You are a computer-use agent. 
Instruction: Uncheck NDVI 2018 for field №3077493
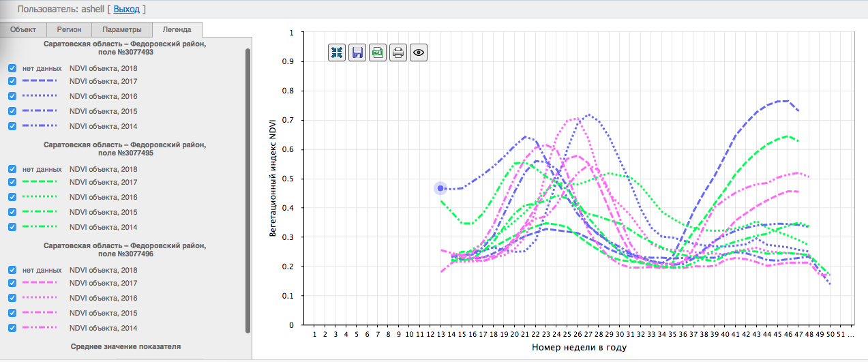pos(12,68)
